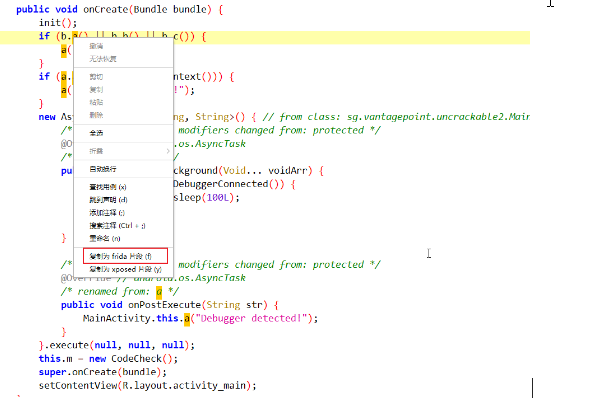Click 'DebuggerConnected()' in the code
Screen dimensions: 595x404
(229, 184)
